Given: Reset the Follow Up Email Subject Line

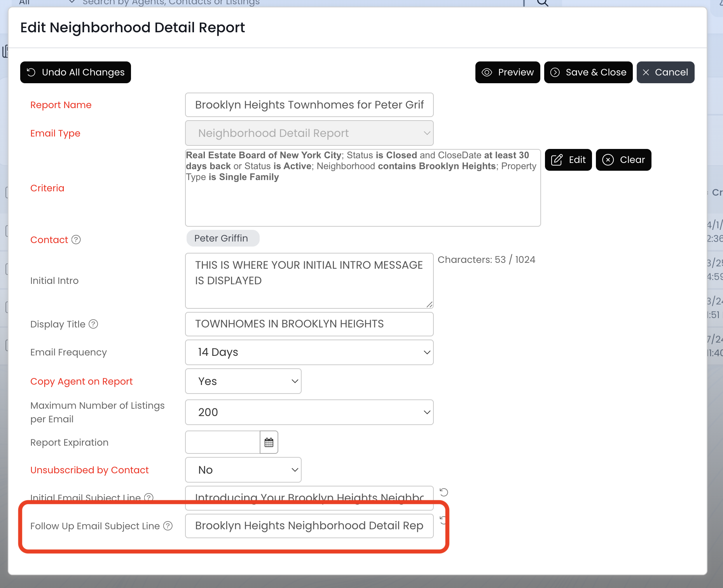Looking at the screenshot, I should pos(444,520).
